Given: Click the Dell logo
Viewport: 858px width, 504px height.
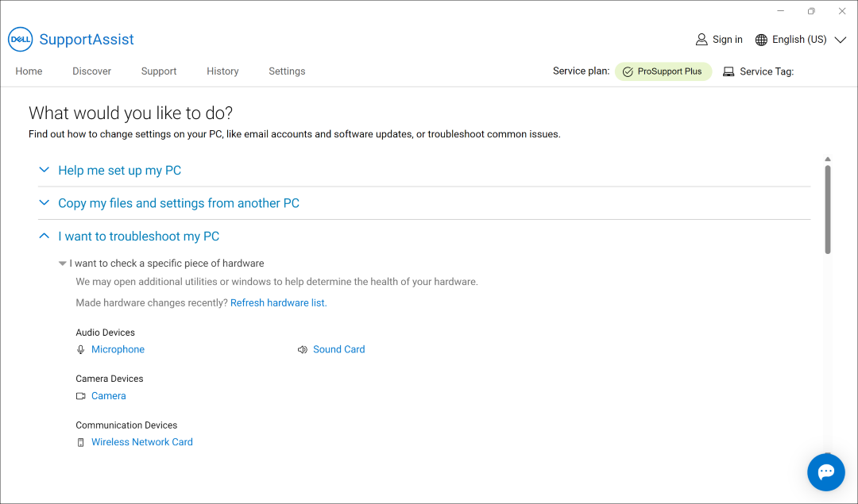Looking at the screenshot, I should click(20, 40).
